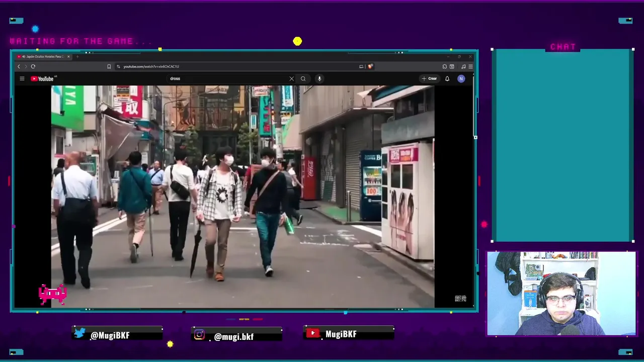644x362 pixels.
Task: Open the account avatar N menu
Action: [461, 78]
